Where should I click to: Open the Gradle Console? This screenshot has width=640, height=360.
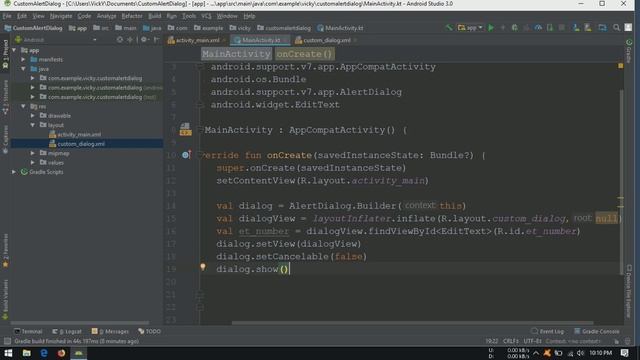click(597, 331)
